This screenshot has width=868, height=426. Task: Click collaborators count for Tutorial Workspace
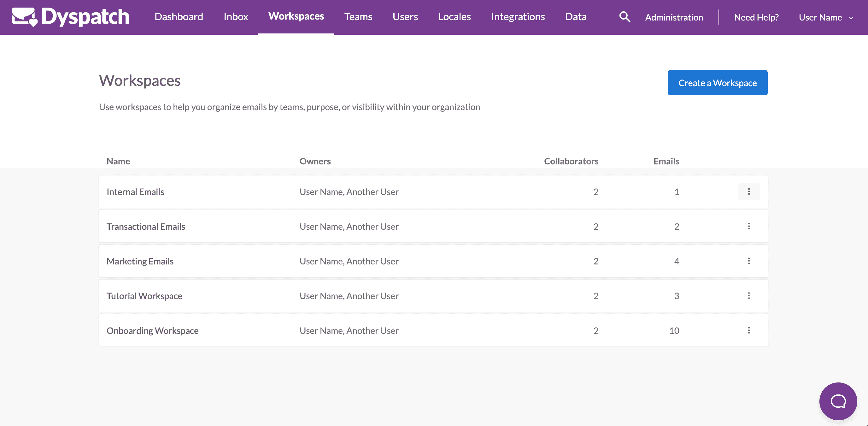(596, 296)
